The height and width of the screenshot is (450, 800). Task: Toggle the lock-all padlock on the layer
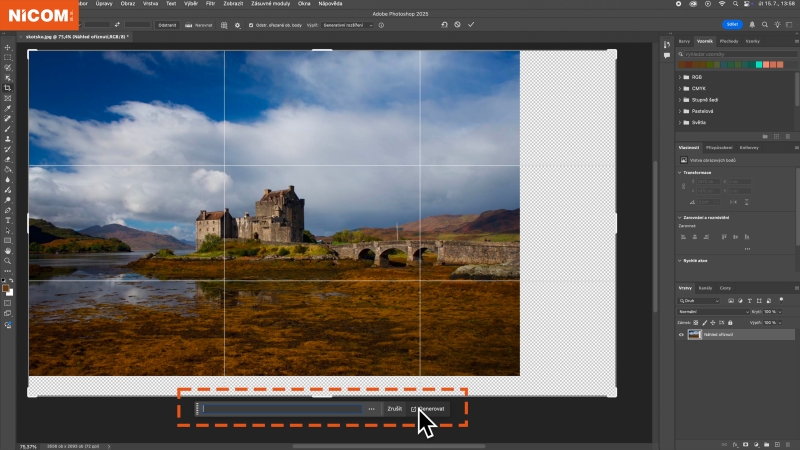click(x=730, y=322)
